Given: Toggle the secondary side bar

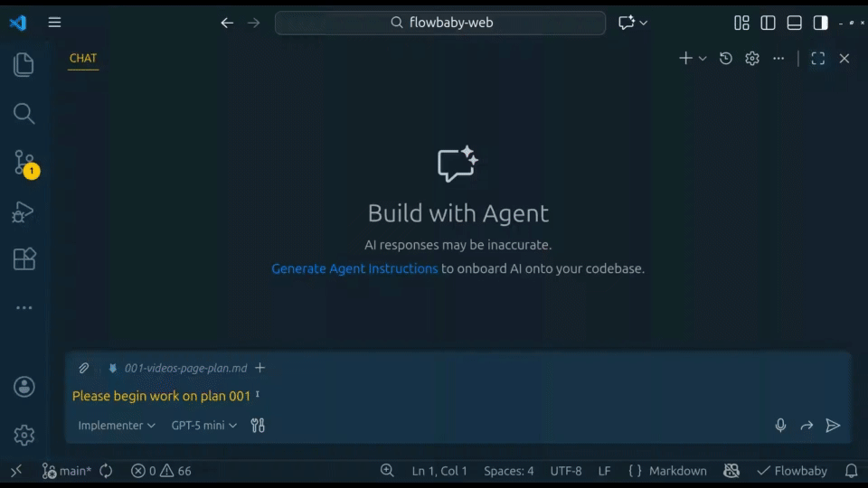Looking at the screenshot, I should click(x=820, y=23).
